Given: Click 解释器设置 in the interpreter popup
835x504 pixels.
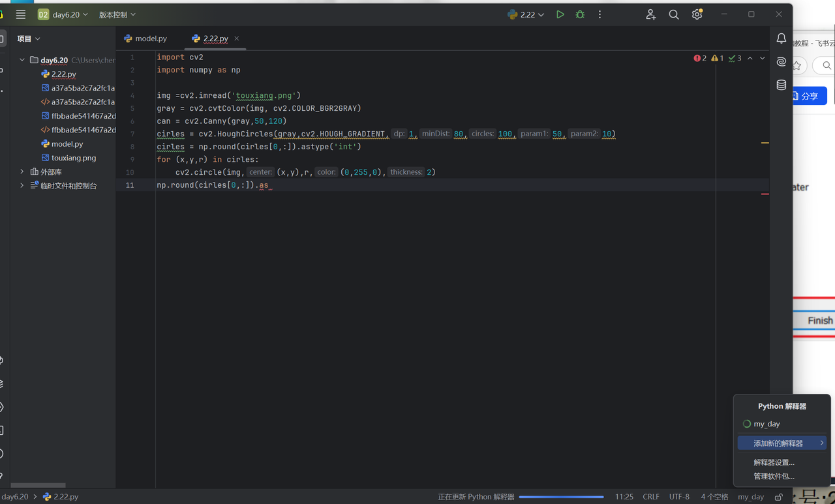Looking at the screenshot, I should click(x=774, y=462).
